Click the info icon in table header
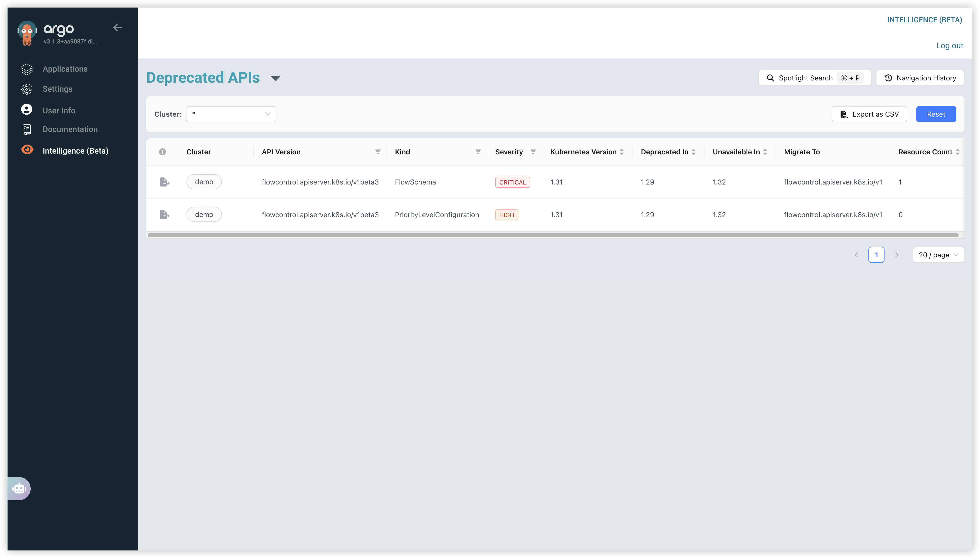Viewport: 980px width, 558px height. 162,152
